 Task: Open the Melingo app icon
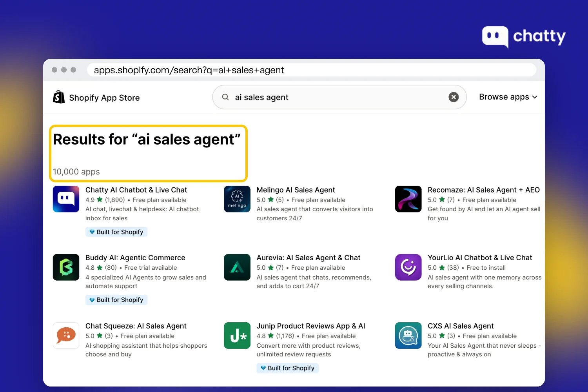pyautogui.click(x=237, y=199)
